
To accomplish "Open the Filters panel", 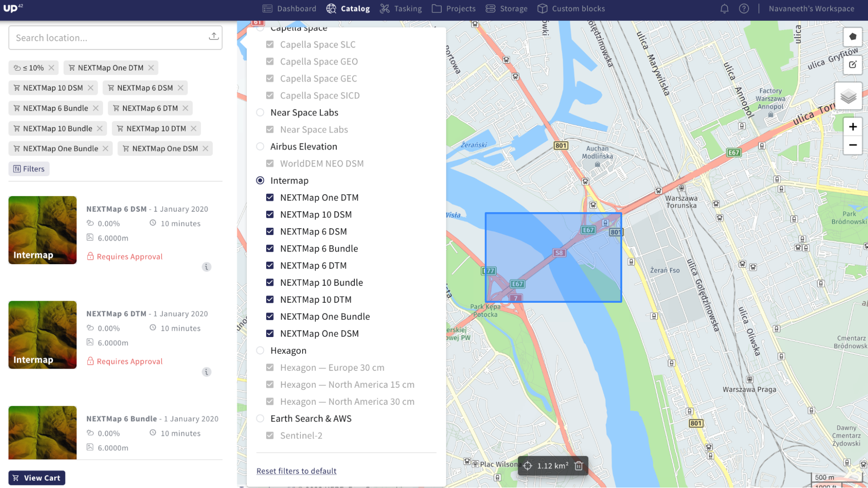I will tap(29, 169).
